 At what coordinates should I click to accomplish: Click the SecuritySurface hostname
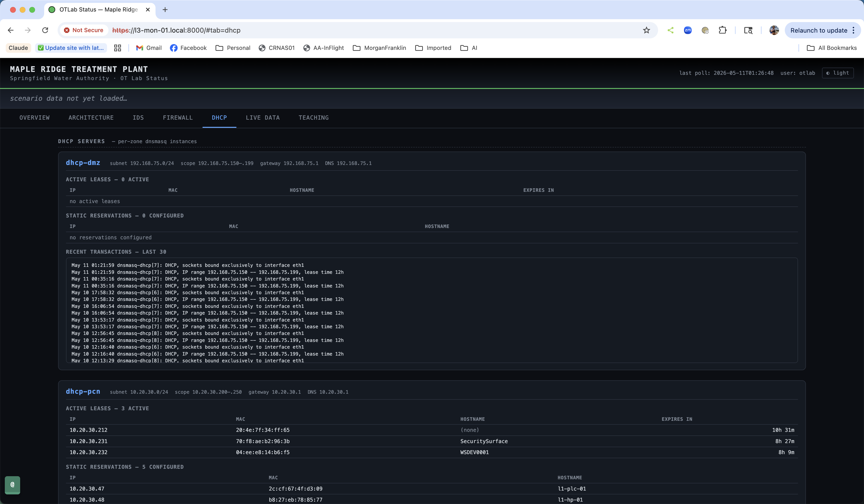[x=484, y=441]
